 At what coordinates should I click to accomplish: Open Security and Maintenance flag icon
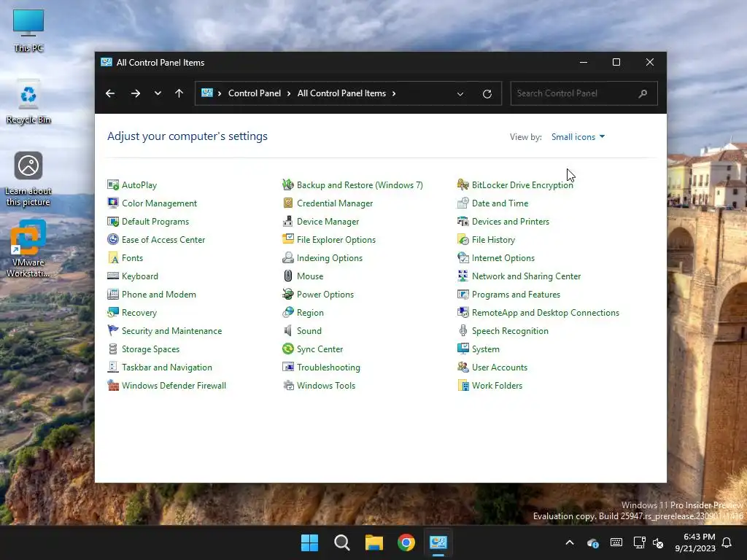tap(113, 330)
